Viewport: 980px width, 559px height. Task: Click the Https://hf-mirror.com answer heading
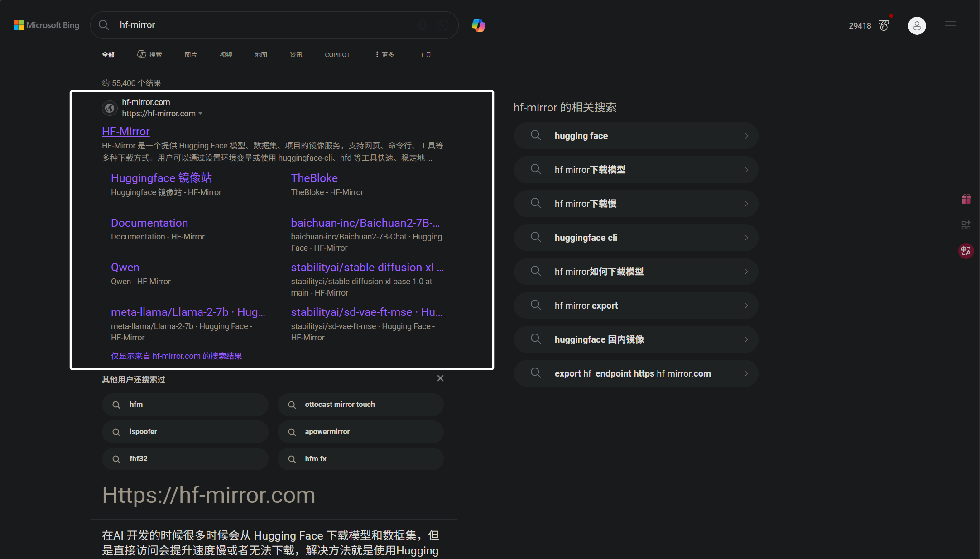[x=209, y=495]
